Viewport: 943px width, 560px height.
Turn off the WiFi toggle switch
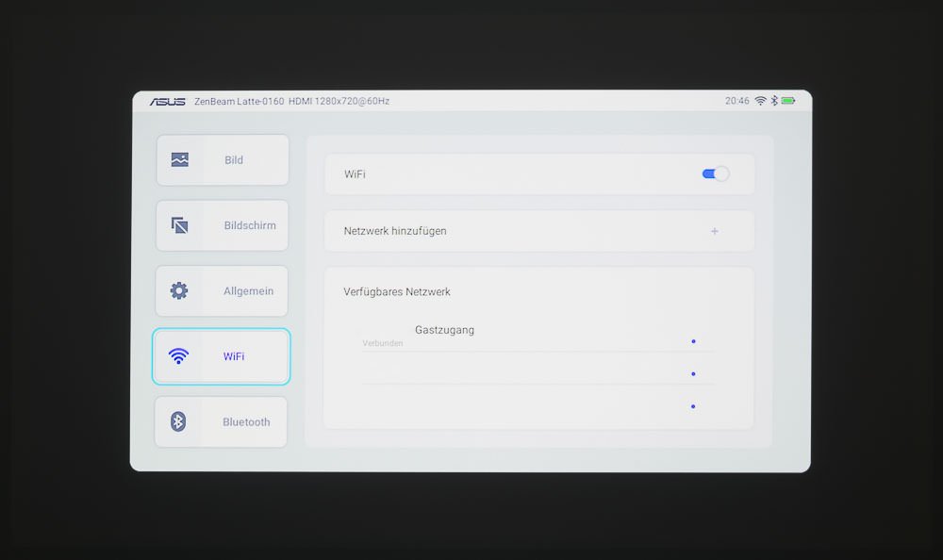[715, 173]
